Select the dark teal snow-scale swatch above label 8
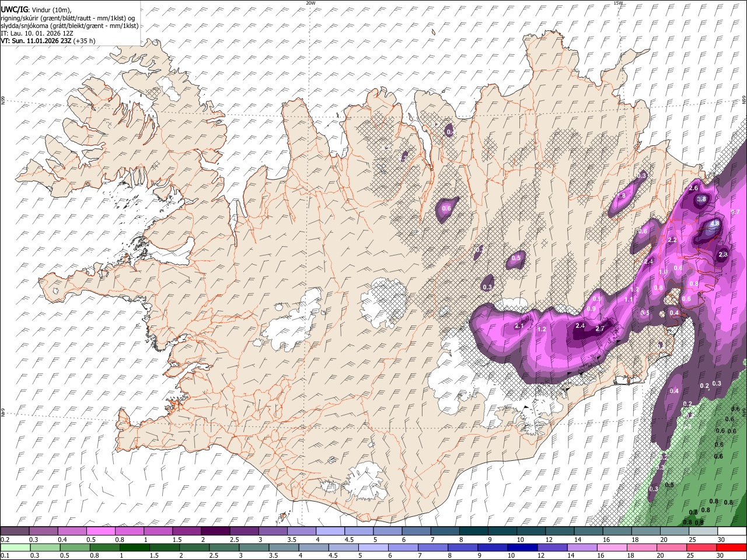 473,531
